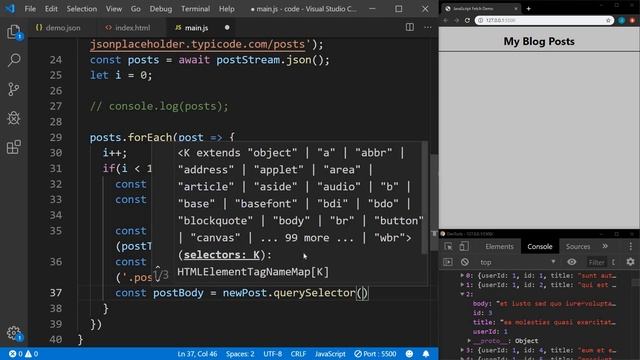Change language mode via JavaScript status item
Image resolution: width=640 pixels, height=360 pixels.
click(330, 354)
